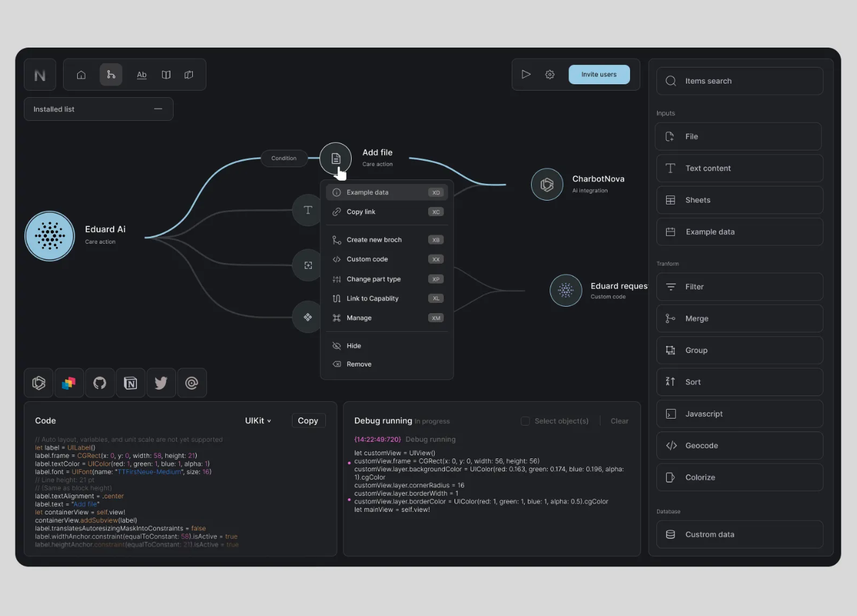Collapse the Installed list panel

(x=158, y=109)
